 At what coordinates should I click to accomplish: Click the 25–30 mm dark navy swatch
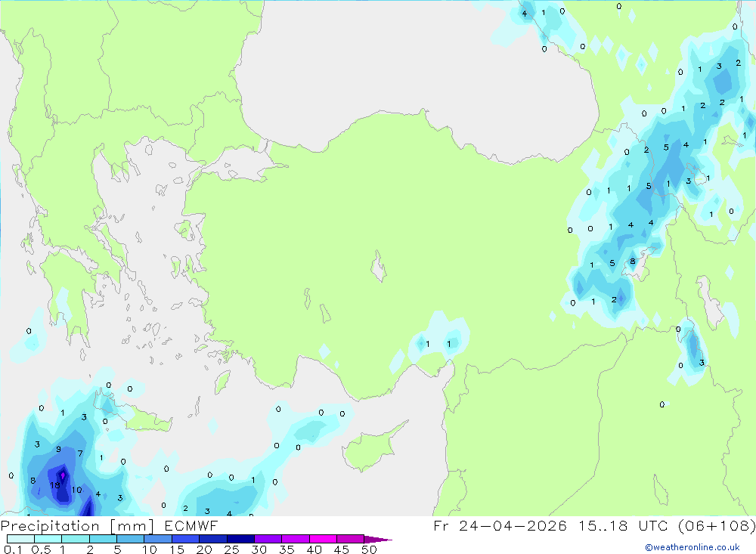[x=240, y=539]
